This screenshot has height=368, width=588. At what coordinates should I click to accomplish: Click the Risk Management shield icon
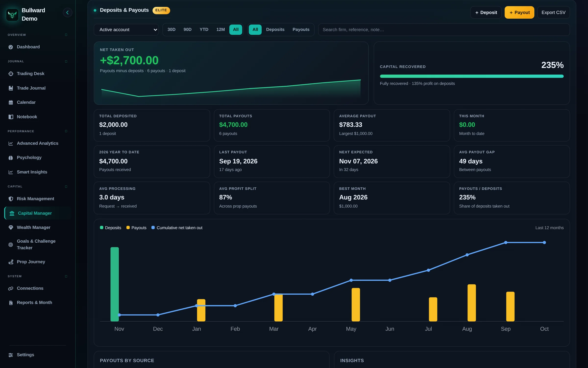pos(11,199)
